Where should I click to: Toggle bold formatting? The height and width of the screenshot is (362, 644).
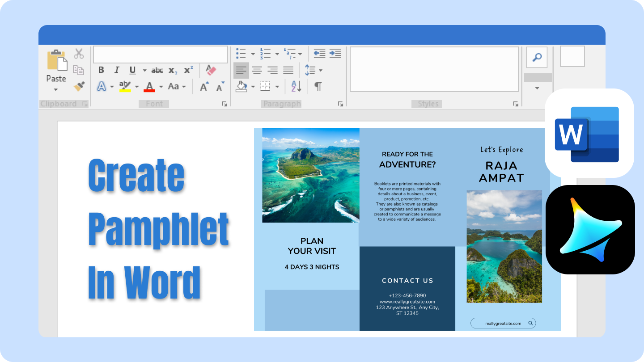101,70
